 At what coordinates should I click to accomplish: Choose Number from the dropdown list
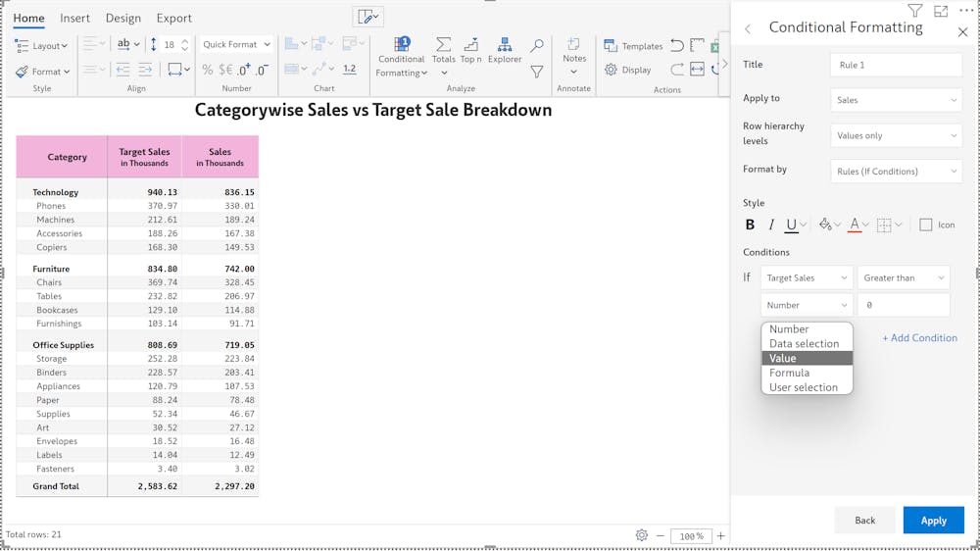(x=807, y=329)
